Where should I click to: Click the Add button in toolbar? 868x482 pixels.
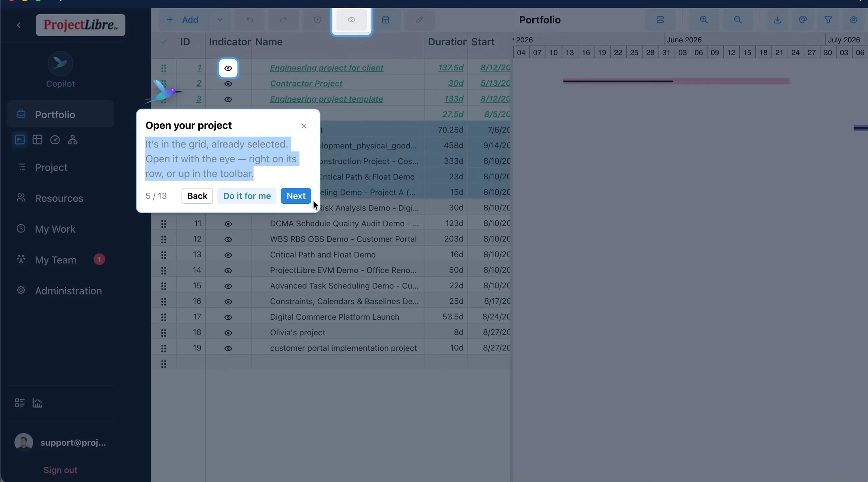click(x=183, y=20)
